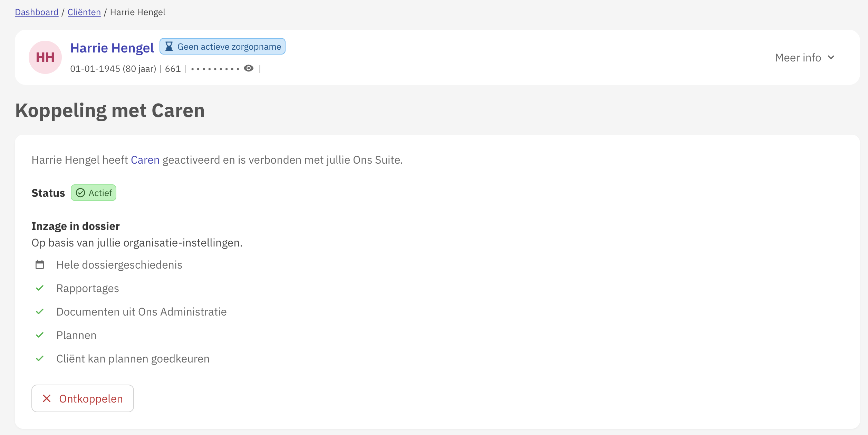Screen dimensions: 868x435
Task: Click the Hele dossiergeschiedenis text
Action: click(x=119, y=265)
